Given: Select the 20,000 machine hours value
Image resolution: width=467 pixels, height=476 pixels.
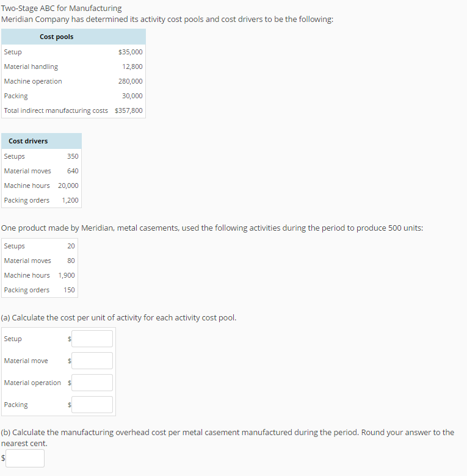Looking at the screenshot, I should (x=68, y=186).
